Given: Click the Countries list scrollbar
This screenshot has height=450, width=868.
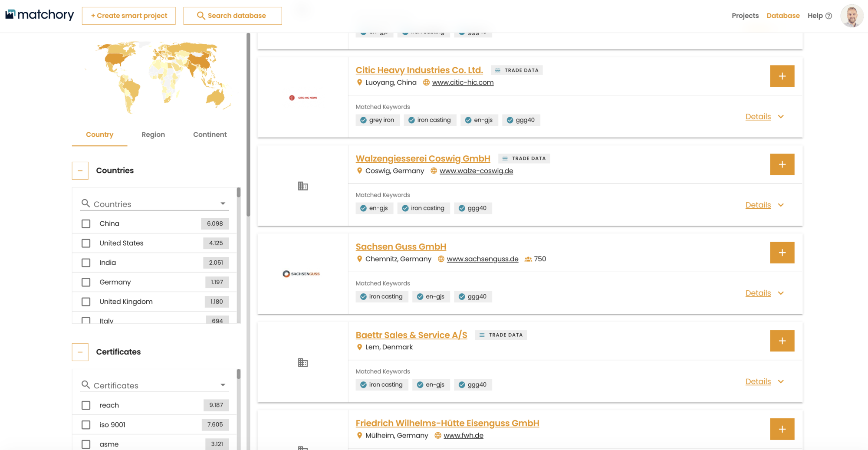Looking at the screenshot, I should point(238,193).
